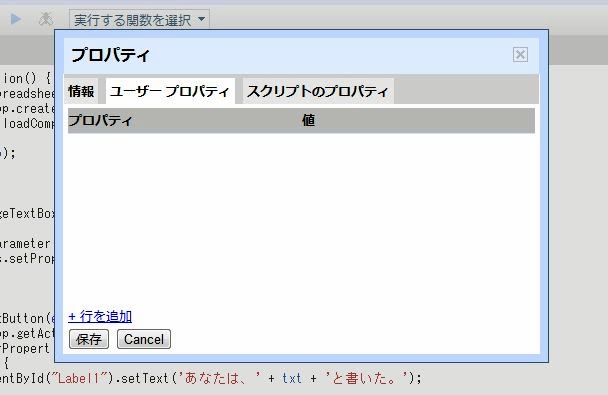This screenshot has width=608, height=395.
Task: Click the 保存 button
Action: 89,339
